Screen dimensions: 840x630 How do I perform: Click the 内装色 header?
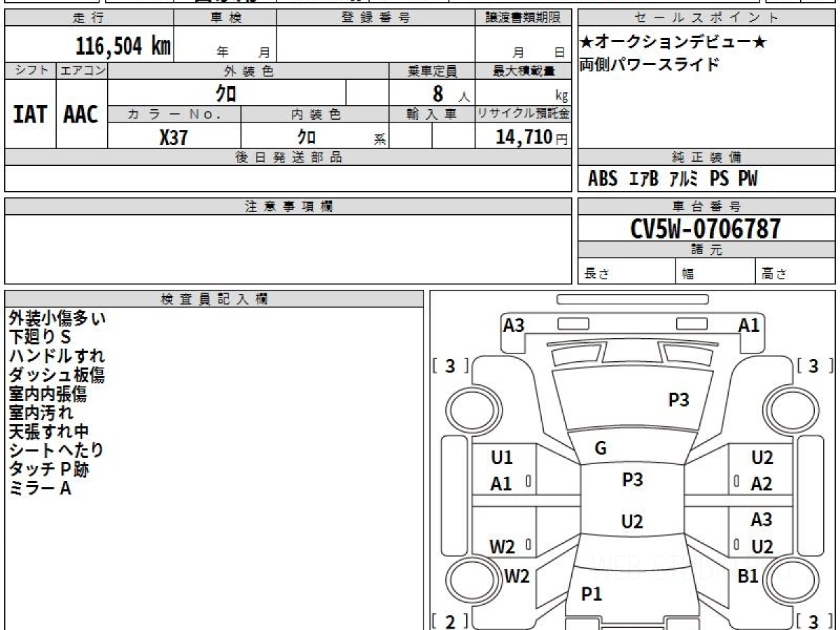tap(315, 114)
